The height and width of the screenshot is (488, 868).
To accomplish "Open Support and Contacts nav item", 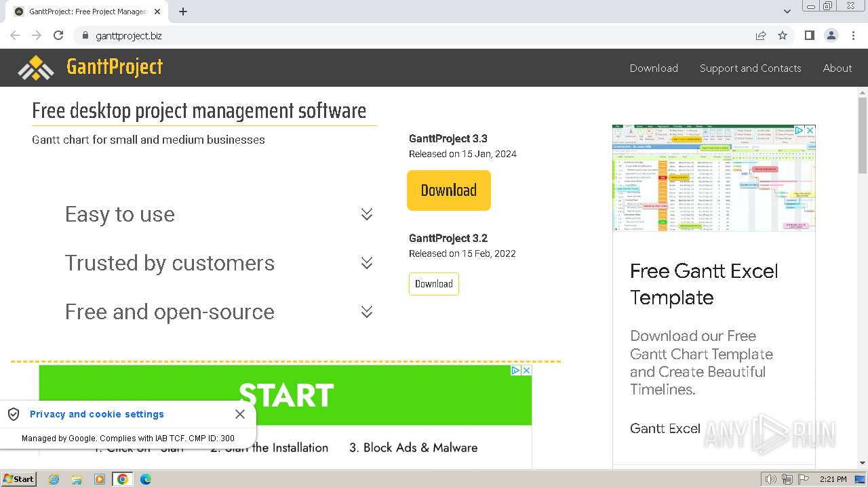I will [750, 68].
